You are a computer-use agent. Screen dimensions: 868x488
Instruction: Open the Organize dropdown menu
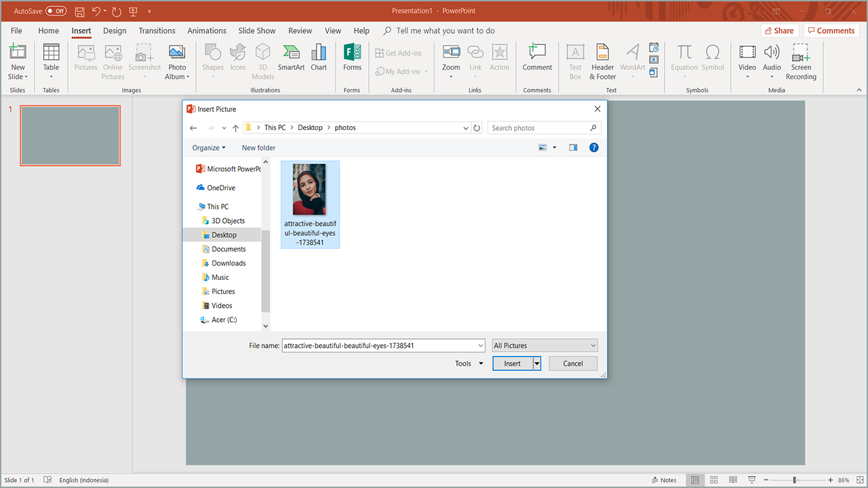208,148
